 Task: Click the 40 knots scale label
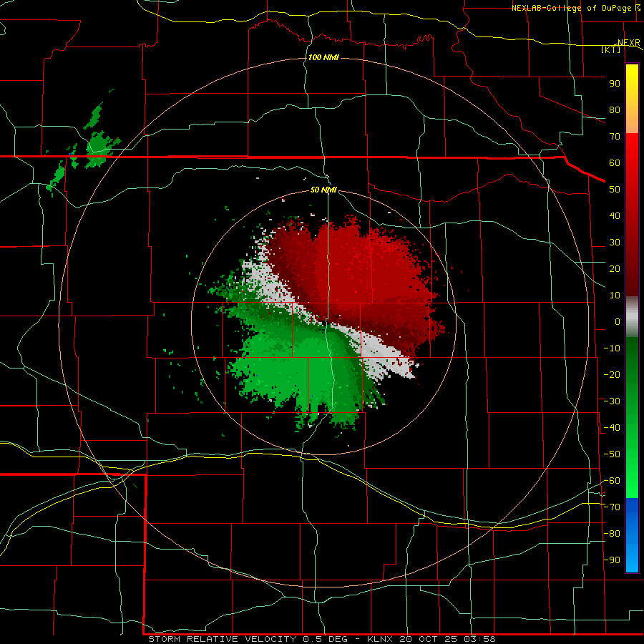tap(615, 216)
